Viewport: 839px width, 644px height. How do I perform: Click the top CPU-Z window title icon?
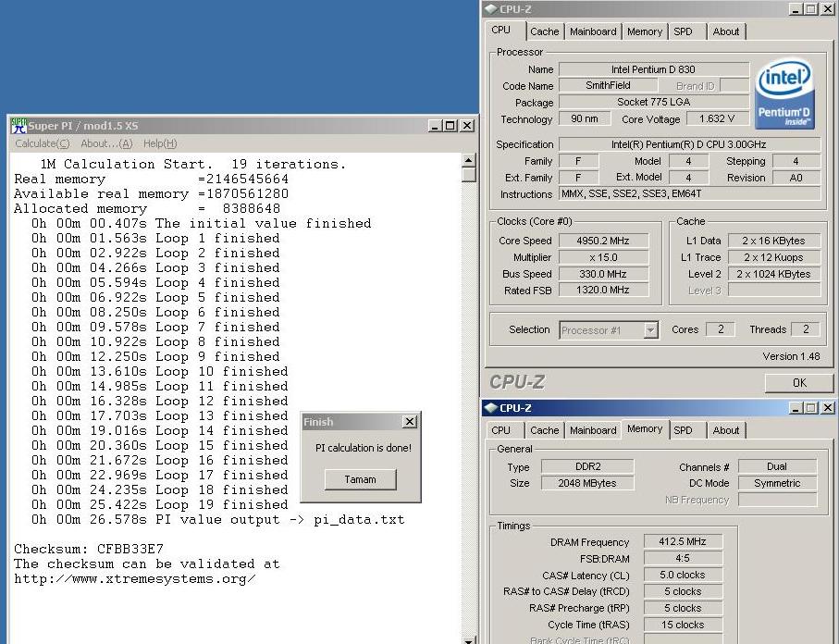(x=490, y=9)
